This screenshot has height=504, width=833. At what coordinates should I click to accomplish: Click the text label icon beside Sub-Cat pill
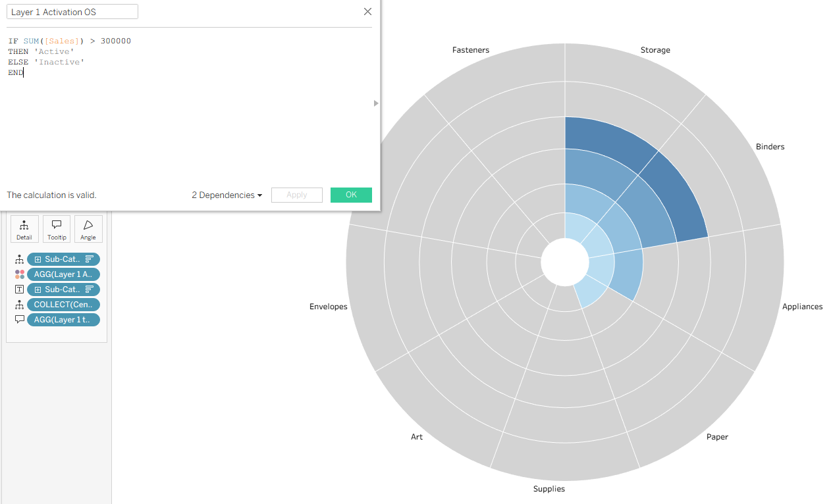pyautogui.click(x=19, y=290)
